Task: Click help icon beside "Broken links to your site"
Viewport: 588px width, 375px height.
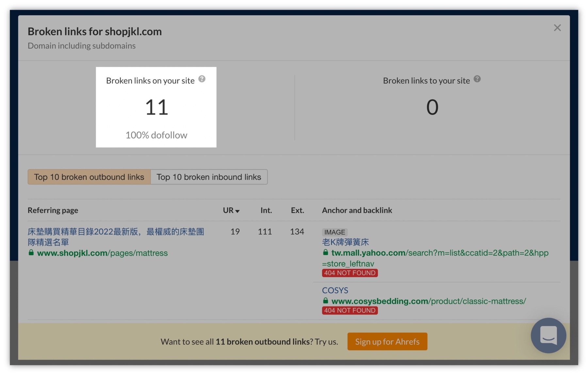Action: (477, 78)
